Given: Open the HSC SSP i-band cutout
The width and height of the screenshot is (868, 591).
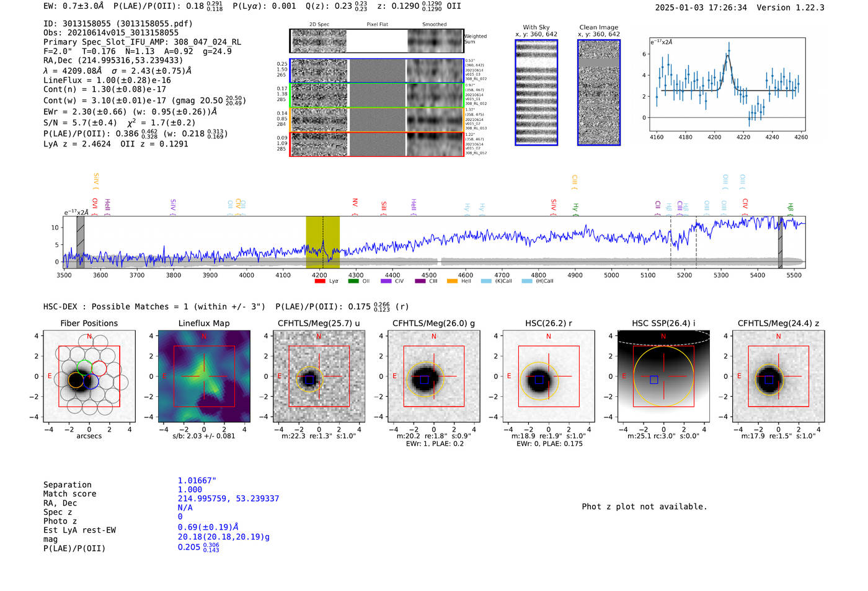Looking at the screenshot, I should [x=663, y=376].
